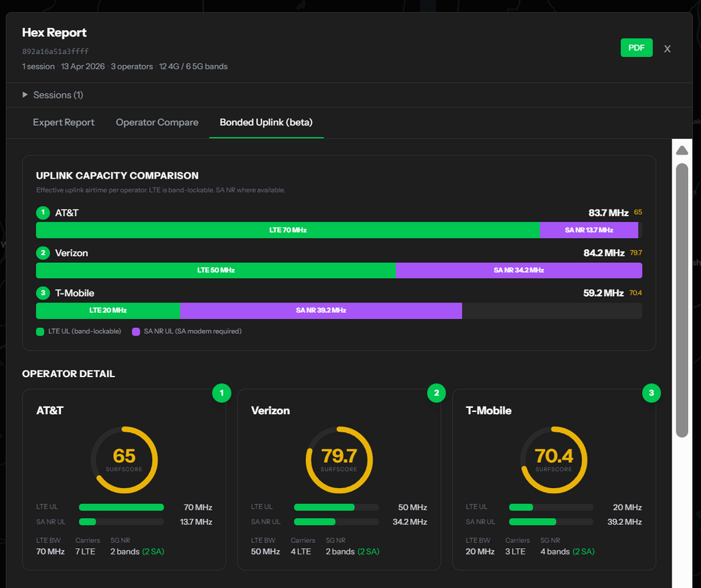The height and width of the screenshot is (588, 701).
Task: Click AT&T's '2 bands (2 SA)' text
Action: point(137,552)
